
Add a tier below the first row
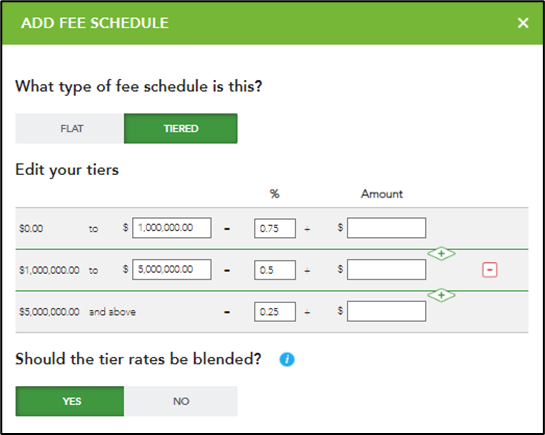click(x=441, y=254)
